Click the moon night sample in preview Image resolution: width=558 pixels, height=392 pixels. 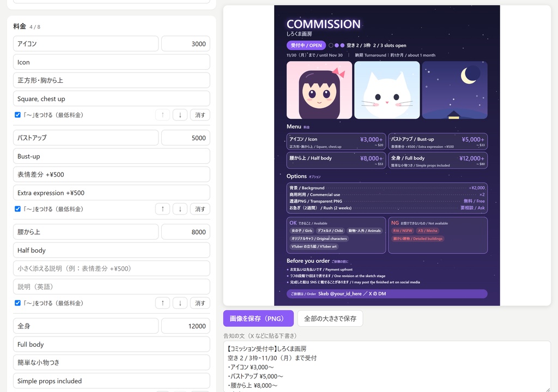point(455,90)
